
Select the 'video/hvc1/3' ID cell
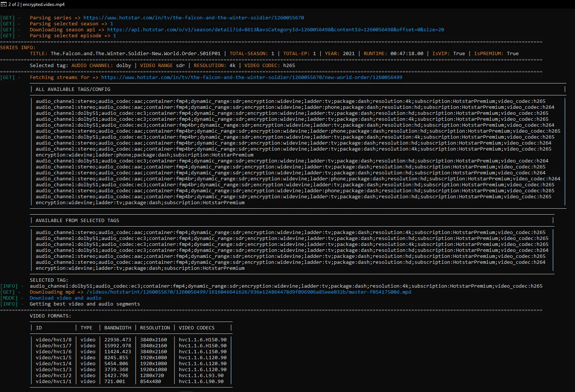pyautogui.click(x=54, y=370)
